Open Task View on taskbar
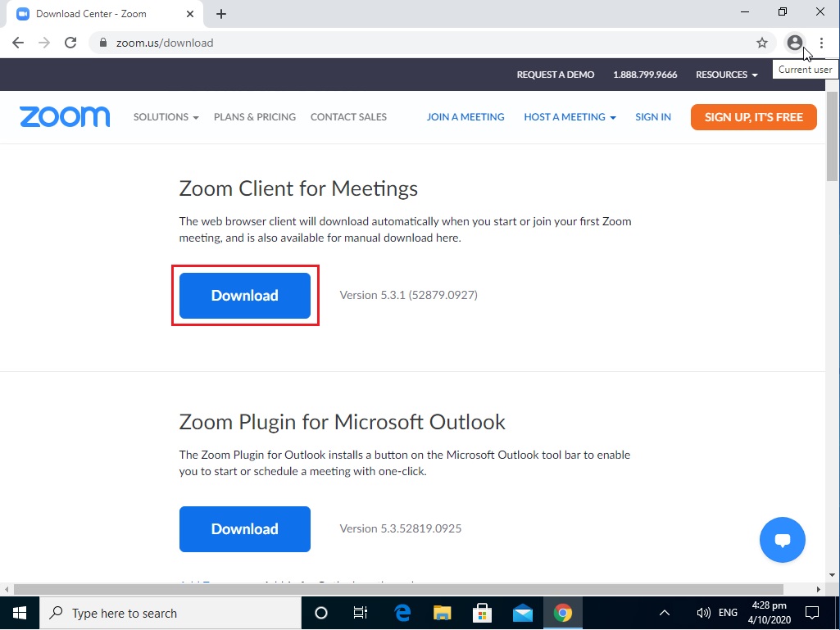Image resolution: width=840 pixels, height=630 pixels. tap(361, 613)
